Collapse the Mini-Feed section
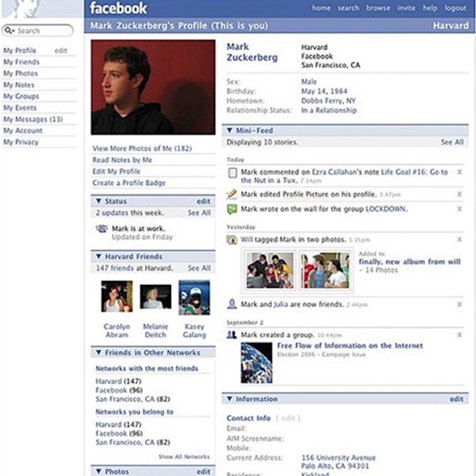The height and width of the screenshot is (476, 476). coord(229,131)
